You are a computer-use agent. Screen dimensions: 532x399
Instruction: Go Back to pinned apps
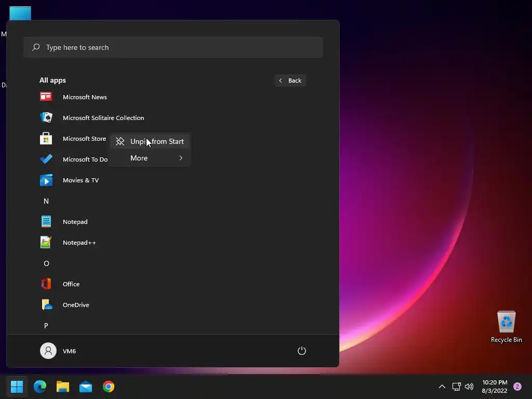point(290,81)
